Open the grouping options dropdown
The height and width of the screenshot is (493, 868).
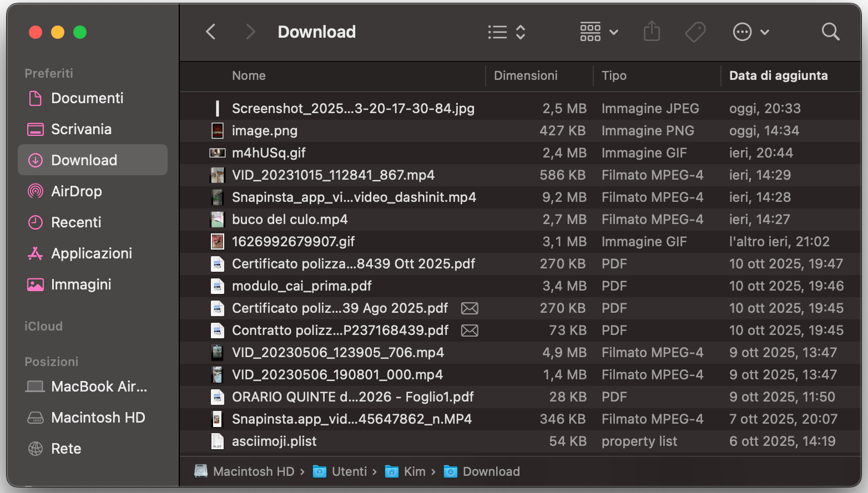(x=598, y=32)
